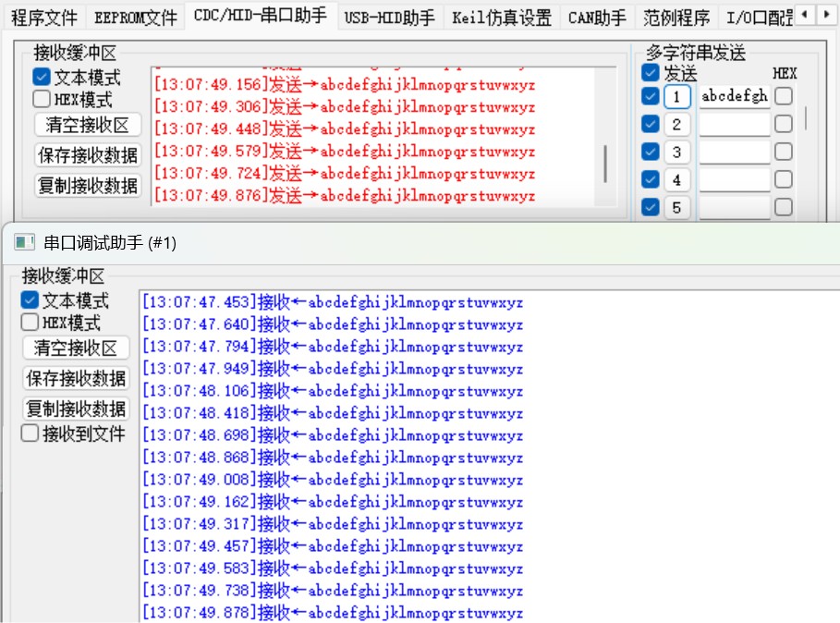Open the USB-HID助手 tab
The image size is (840, 623).
(389, 18)
